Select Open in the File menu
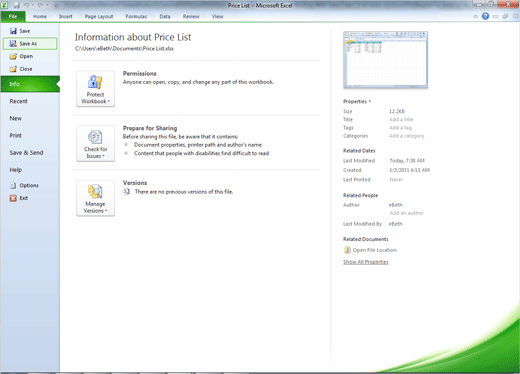 pos(21,56)
